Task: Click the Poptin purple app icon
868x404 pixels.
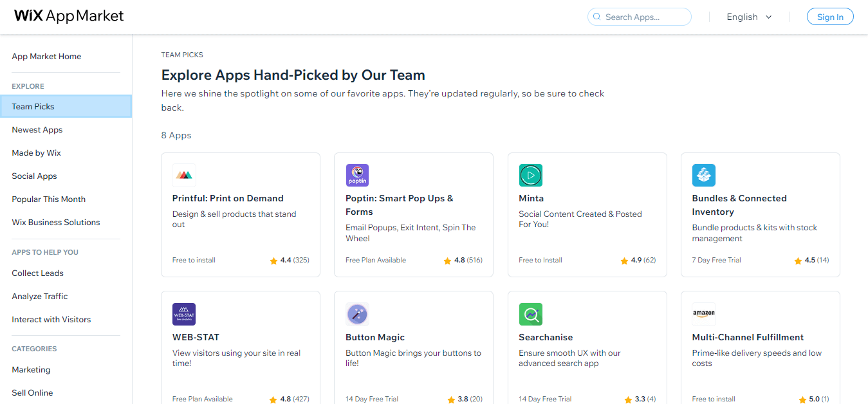Action: (x=357, y=175)
